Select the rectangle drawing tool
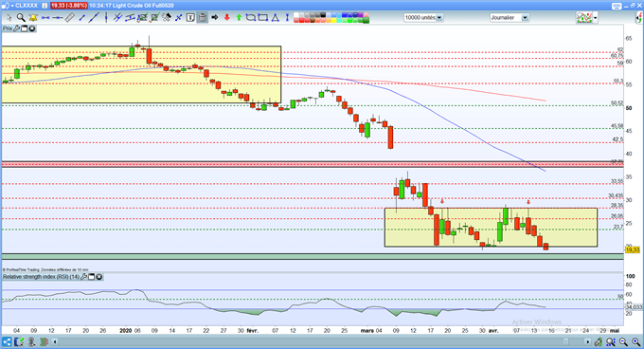Screen dimensions: 644x349 pos(263,17)
